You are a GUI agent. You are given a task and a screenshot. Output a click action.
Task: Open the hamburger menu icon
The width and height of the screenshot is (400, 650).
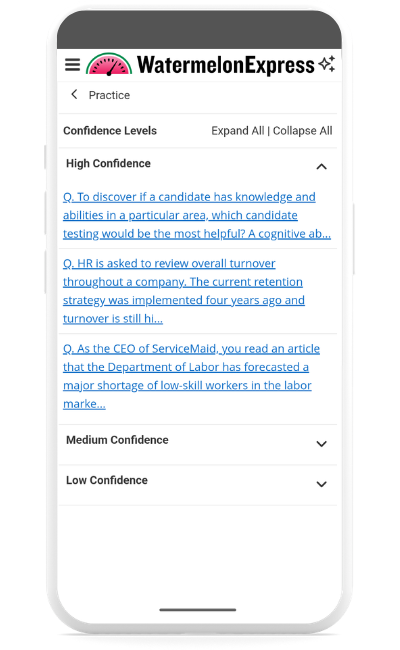(73, 65)
